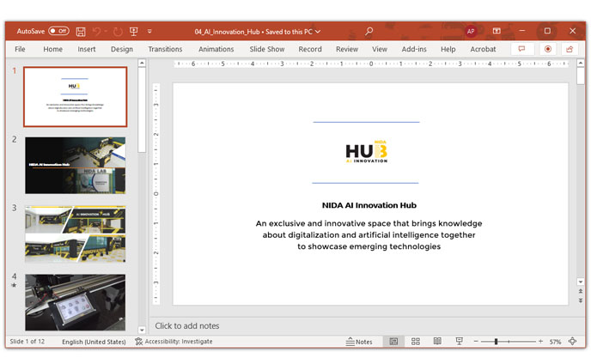This screenshot has width=591, height=364.
Task: Switch to the Insert tab
Action: [86, 49]
